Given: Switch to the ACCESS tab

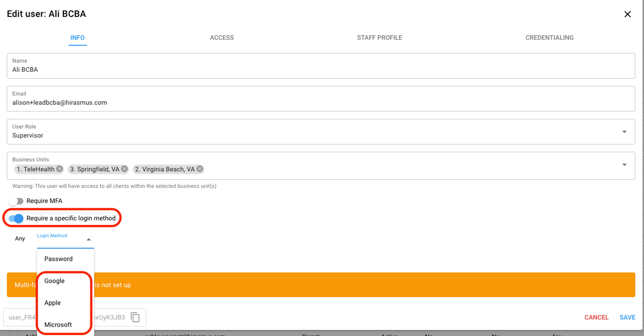Looking at the screenshot, I should (x=221, y=37).
